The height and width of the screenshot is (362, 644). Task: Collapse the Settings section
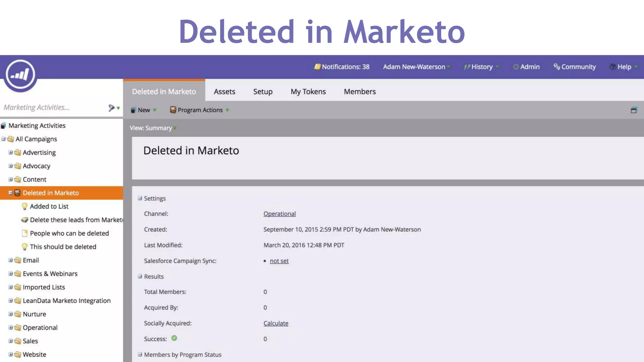tap(140, 198)
